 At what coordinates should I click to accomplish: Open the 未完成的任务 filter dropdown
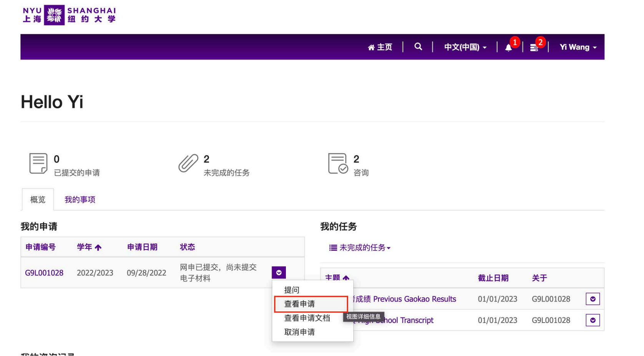(x=360, y=248)
